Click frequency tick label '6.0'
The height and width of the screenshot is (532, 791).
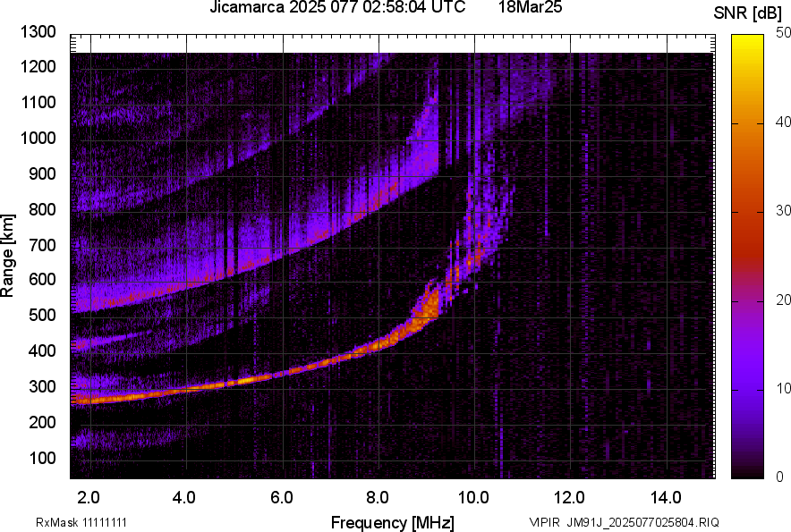[282, 498]
